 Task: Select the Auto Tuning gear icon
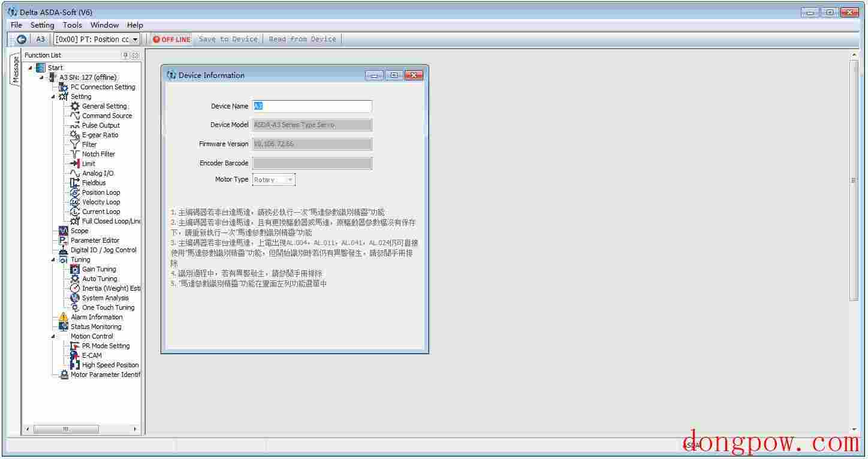75,279
